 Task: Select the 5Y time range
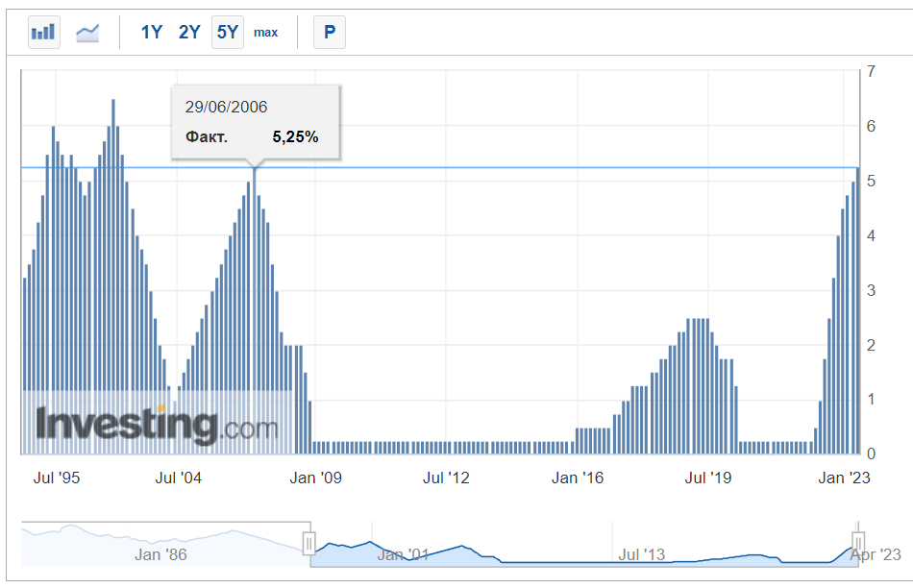pyautogui.click(x=228, y=32)
